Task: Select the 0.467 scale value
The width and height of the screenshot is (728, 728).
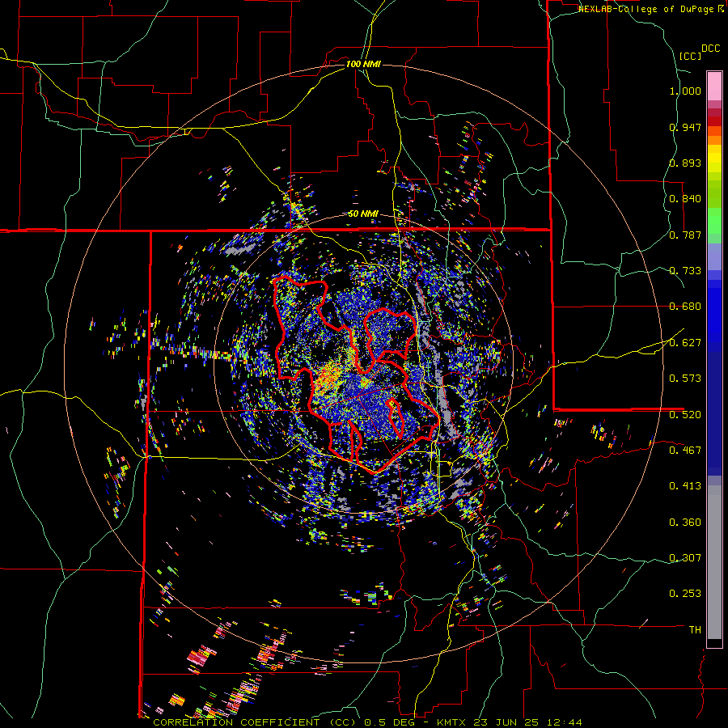Action: (x=685, y=451)
